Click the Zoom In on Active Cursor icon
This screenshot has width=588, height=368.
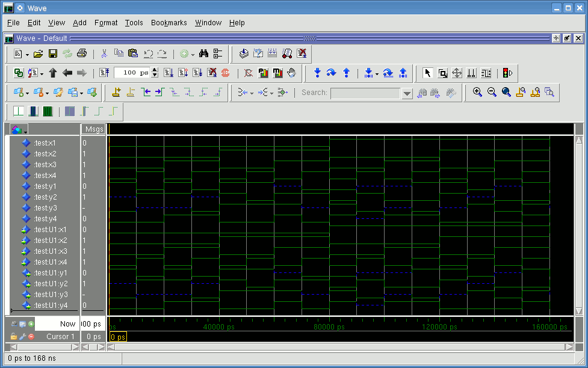click(521, 92)
